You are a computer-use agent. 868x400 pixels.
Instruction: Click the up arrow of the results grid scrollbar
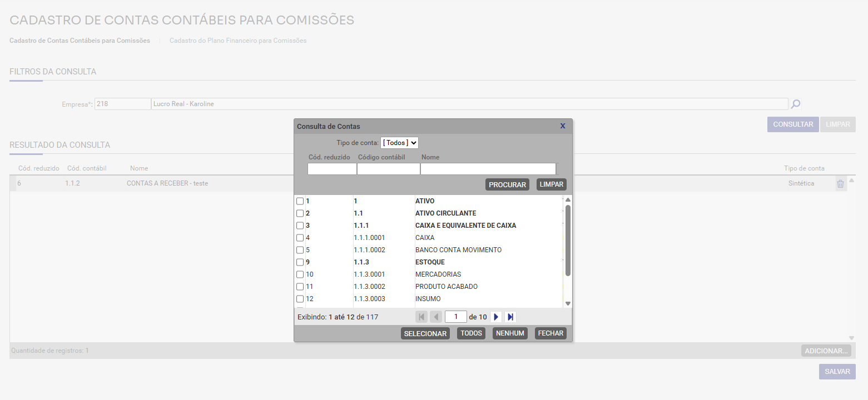pyautogui.click(x=851, y=180)
